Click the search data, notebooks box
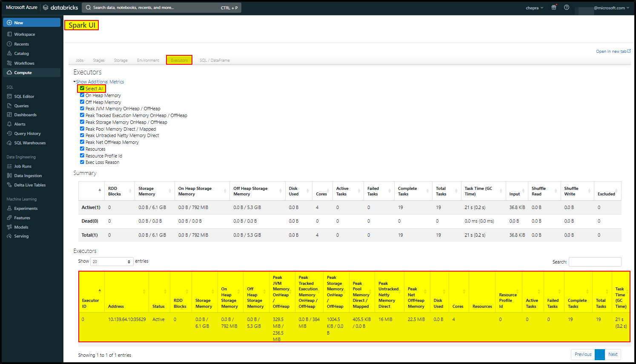 point(161,8)
